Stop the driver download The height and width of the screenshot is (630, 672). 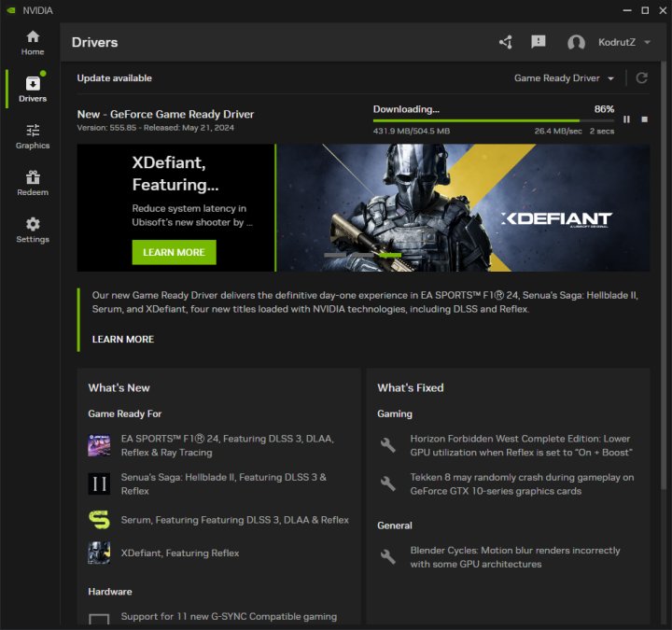(644, 119)
